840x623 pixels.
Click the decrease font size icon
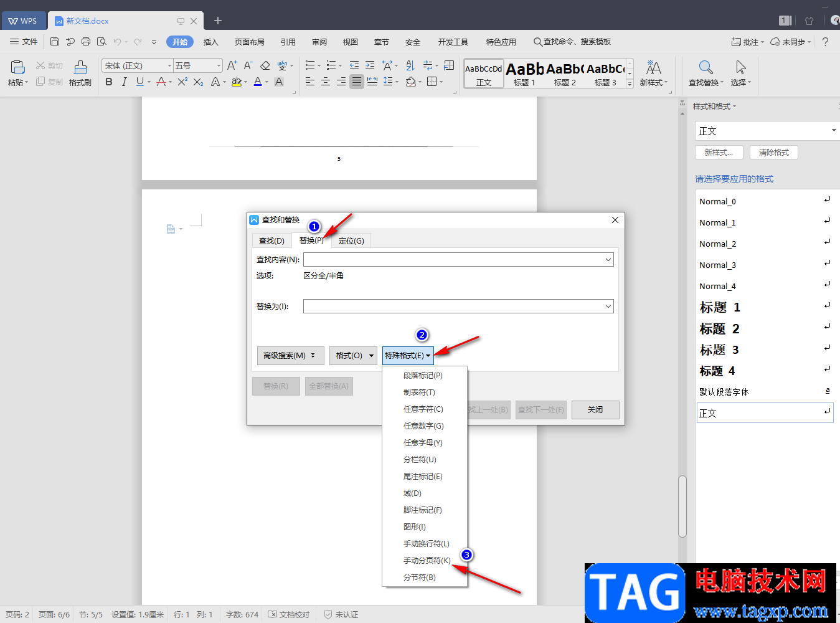pos(248,65)
